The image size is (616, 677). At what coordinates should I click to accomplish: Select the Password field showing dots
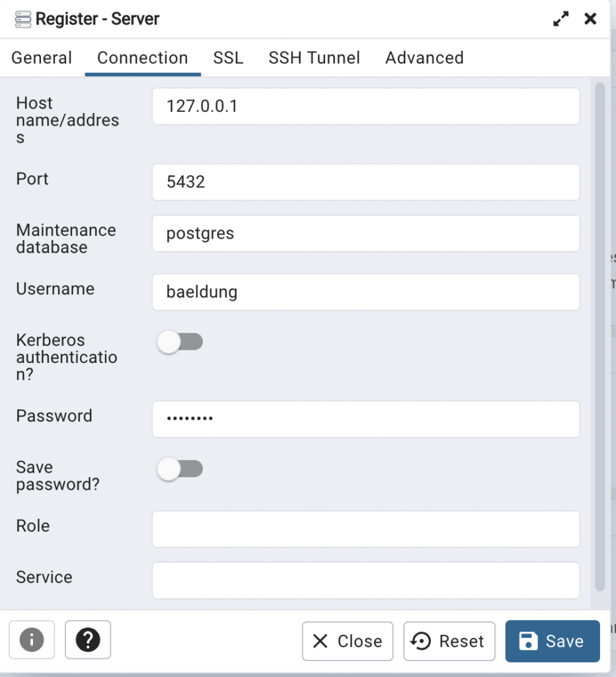coord(366,418)
